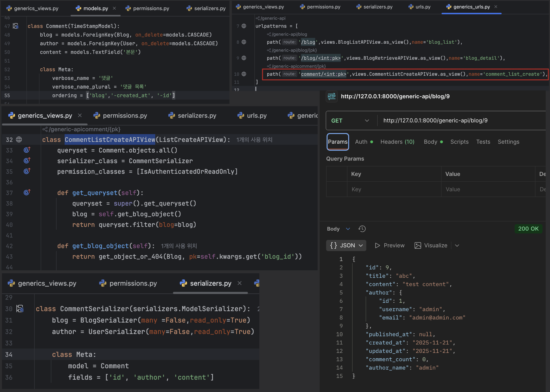The width and height of the screenshot is (550, 392).
Task: Click the Django model icon beside class Comment
Action: point(16,26)
